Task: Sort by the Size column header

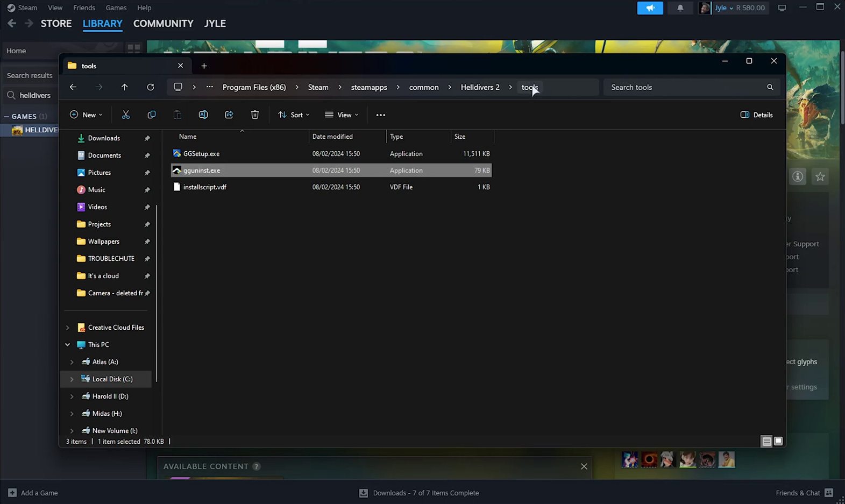Action: coord(472,137)
